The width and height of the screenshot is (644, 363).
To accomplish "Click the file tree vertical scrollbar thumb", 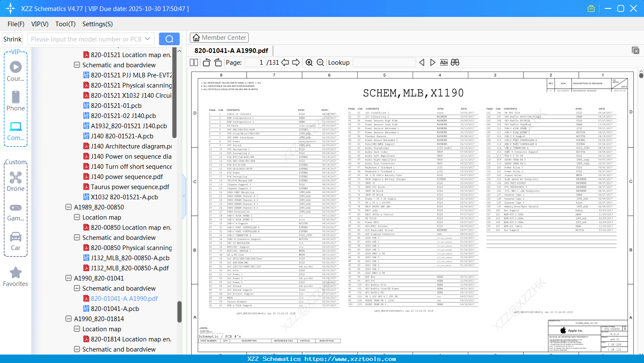I will pyautogui.click(x=179, y=311).
